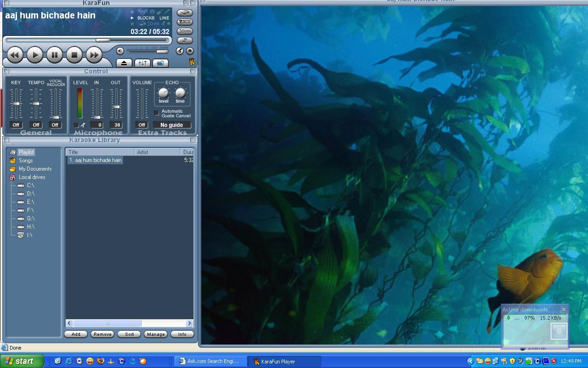The image size is (588, 368).
Task: Select the H:\ drive
Action: click(x=30, y=227)
